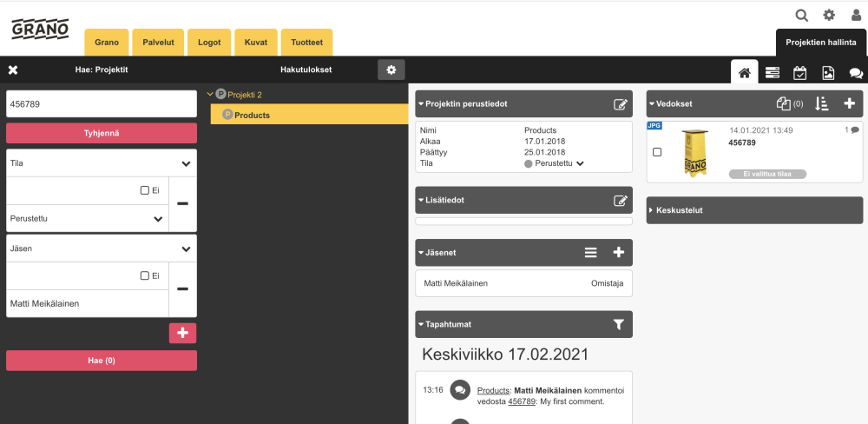
Task: Select the Products project row
Action: pyautogui.click(x=310, y=116)
